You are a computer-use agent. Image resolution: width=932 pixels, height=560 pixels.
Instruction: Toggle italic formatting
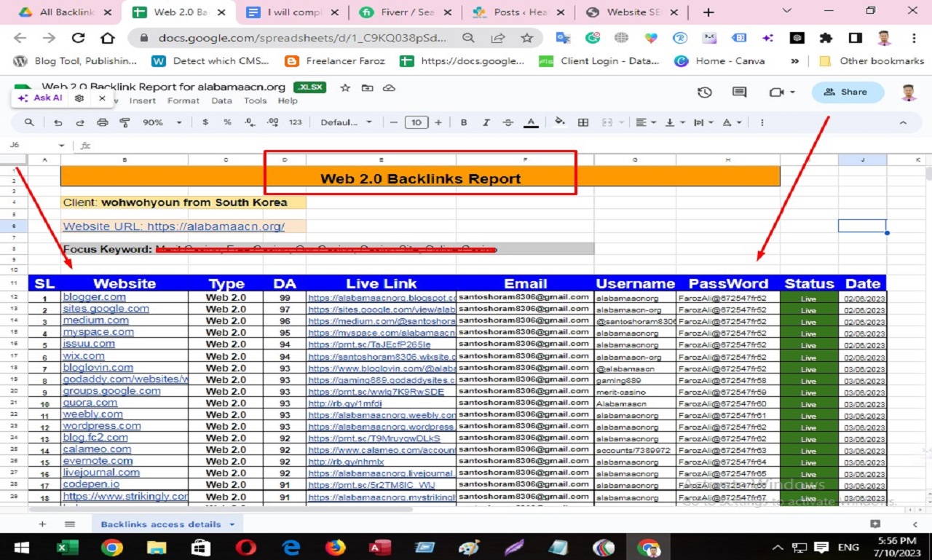click(486, 122)
